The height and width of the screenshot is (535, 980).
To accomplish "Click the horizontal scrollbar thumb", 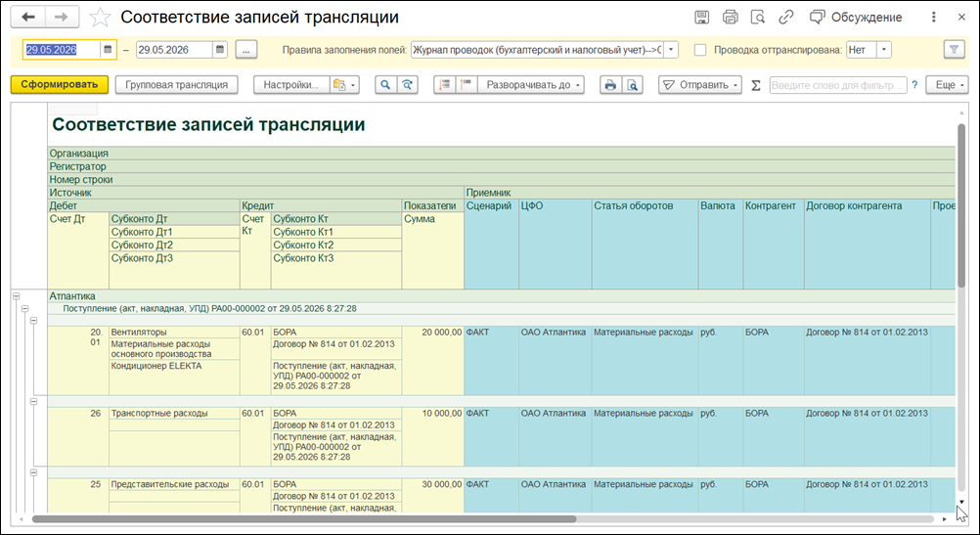I will point(304,518).
